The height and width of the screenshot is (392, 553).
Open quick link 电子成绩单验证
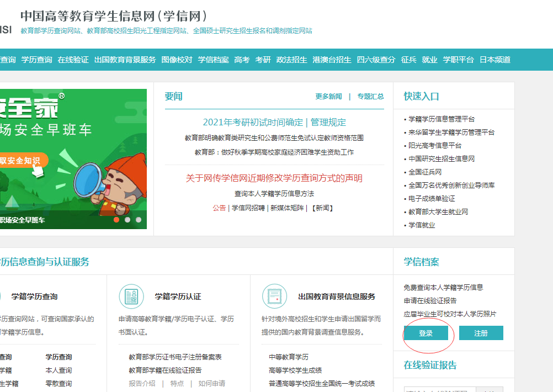point(432,199)
